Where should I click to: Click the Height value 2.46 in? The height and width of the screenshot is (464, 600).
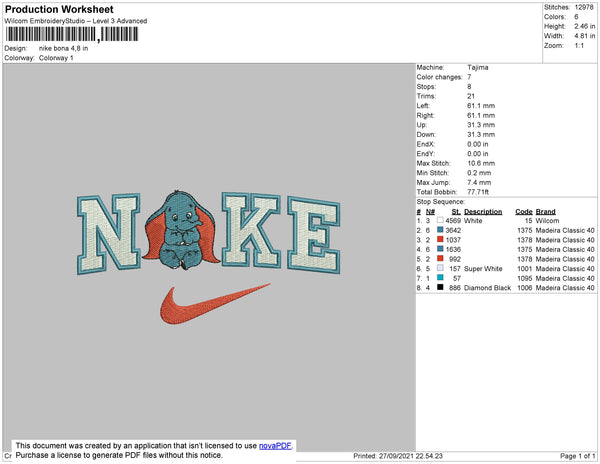(x=585, y=26)
